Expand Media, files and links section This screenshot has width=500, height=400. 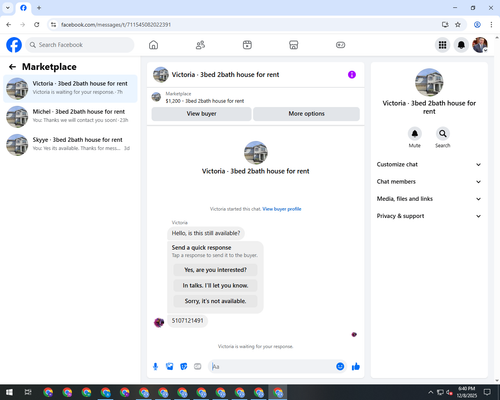point(429,199)
